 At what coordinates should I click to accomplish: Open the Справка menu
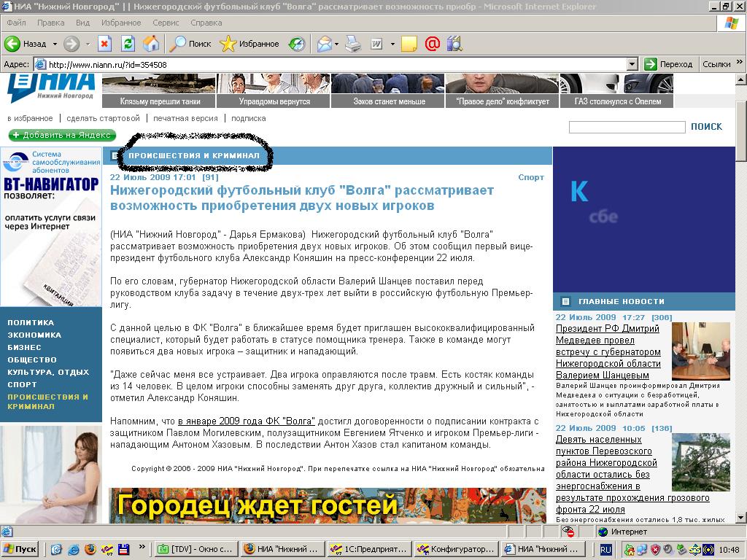pyautogui.click(x=206, y=23)
